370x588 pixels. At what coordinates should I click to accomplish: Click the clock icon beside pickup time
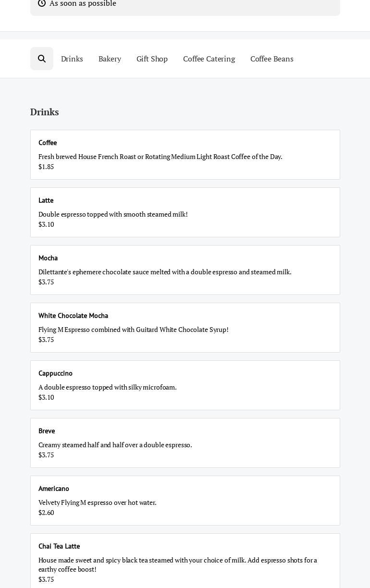(x=42, y=3)
